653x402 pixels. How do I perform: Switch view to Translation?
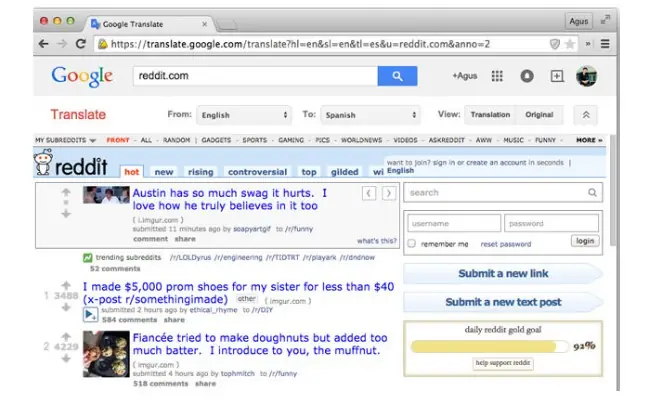click(490, 115)
